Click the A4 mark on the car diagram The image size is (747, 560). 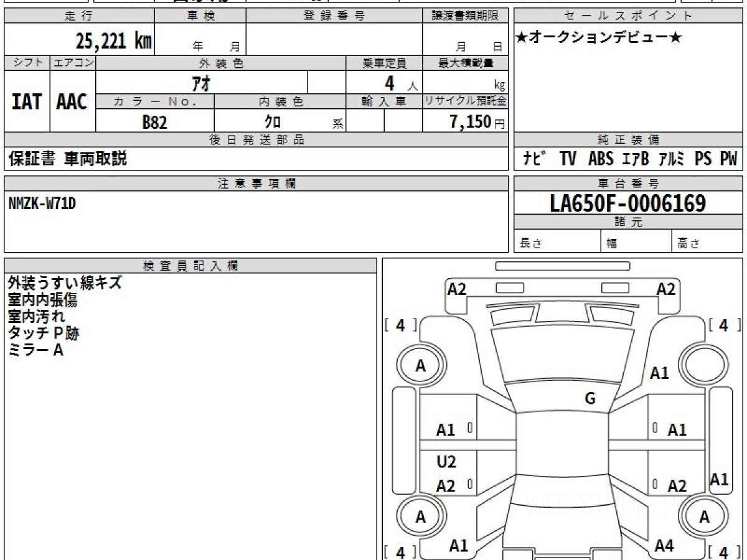coord(665,546)
